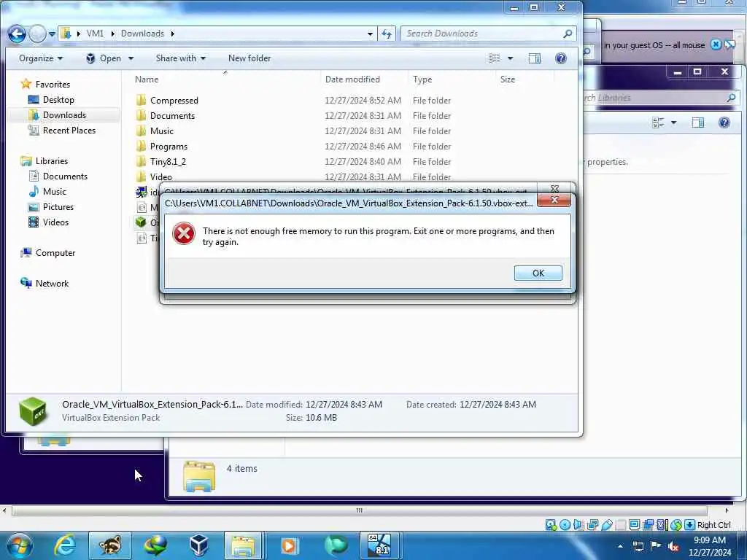The width and height of the screenshot is (747, 560).
Task: Open Oracle VirtualBox from the taskbar
Action: [198, 545]
